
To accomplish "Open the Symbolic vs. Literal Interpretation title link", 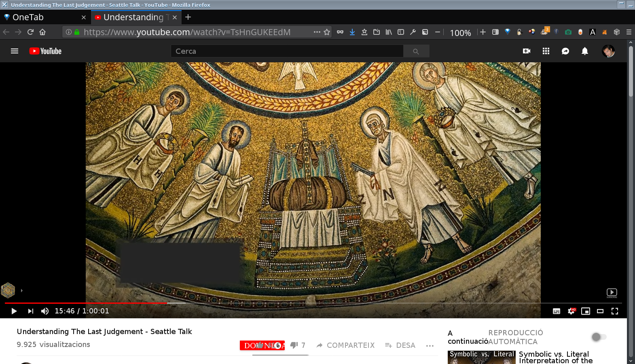I will point(556,357).
